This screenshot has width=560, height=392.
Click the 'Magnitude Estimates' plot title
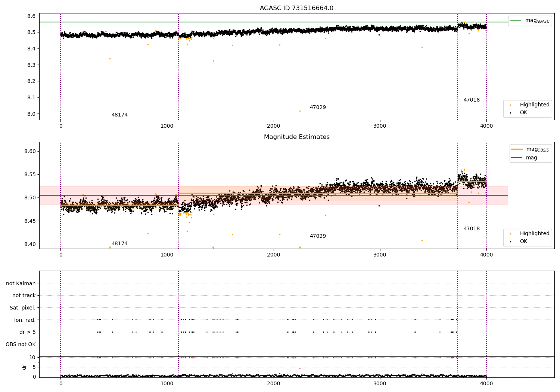tap(296, 137)
